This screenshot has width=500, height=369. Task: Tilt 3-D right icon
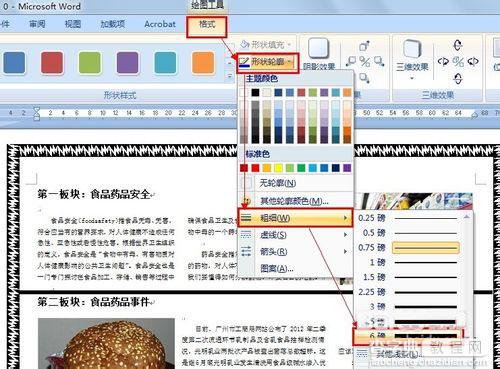[x=473, y=61]
